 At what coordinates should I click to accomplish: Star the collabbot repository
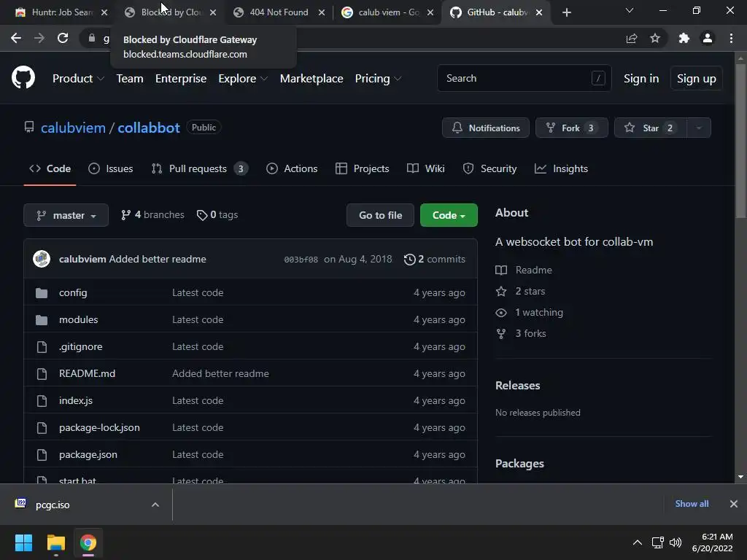(x=651, y=128)
